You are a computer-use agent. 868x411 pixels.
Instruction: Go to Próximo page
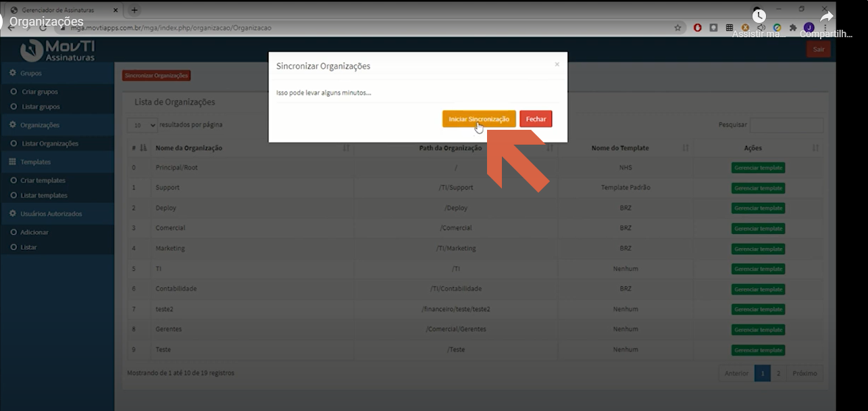(805, 373)
